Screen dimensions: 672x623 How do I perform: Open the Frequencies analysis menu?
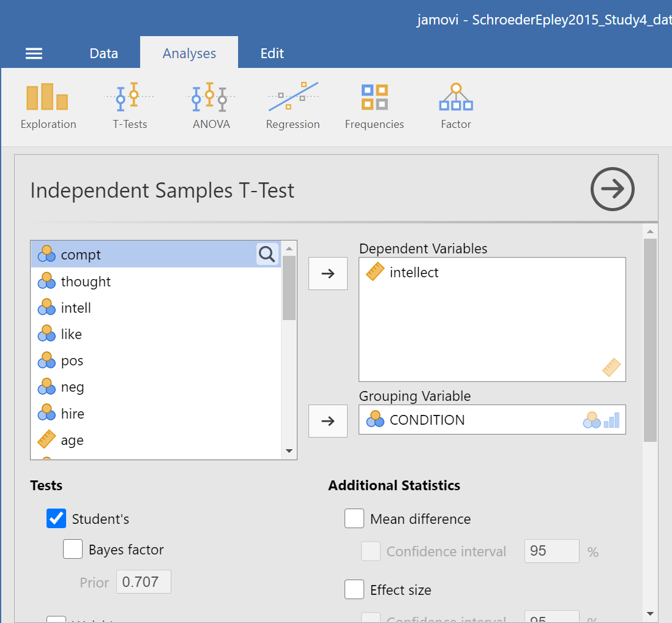(x=374, y=106)
